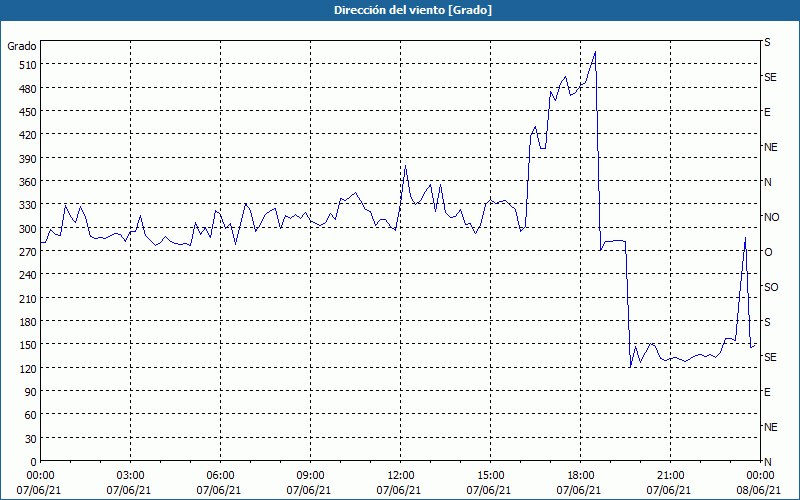Viewport: 800px width, 500px height.
Task: Pick the 300 axis value
Action: point(28,229)
